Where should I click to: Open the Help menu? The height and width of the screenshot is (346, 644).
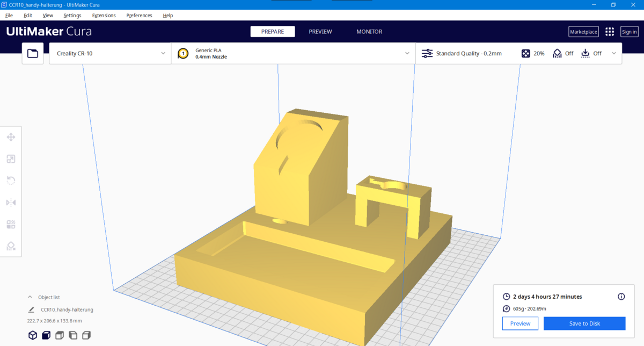[x=168, y=15]
